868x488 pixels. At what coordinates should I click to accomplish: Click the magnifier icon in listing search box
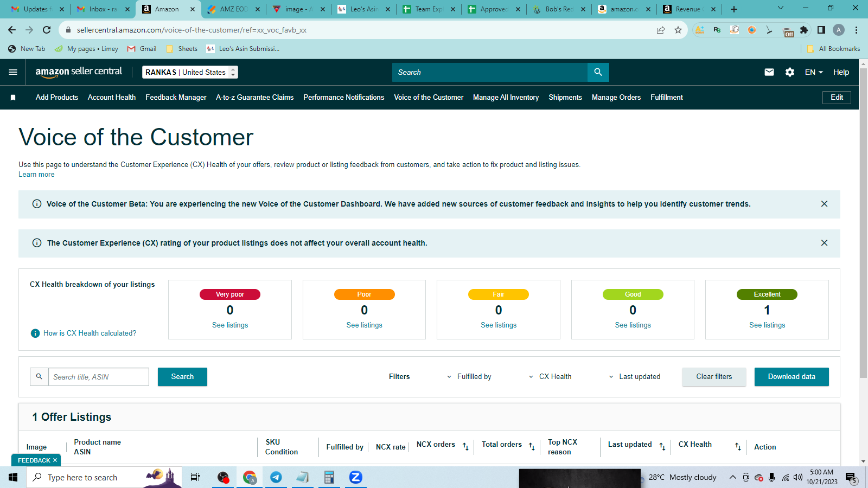tap(39, 376)
